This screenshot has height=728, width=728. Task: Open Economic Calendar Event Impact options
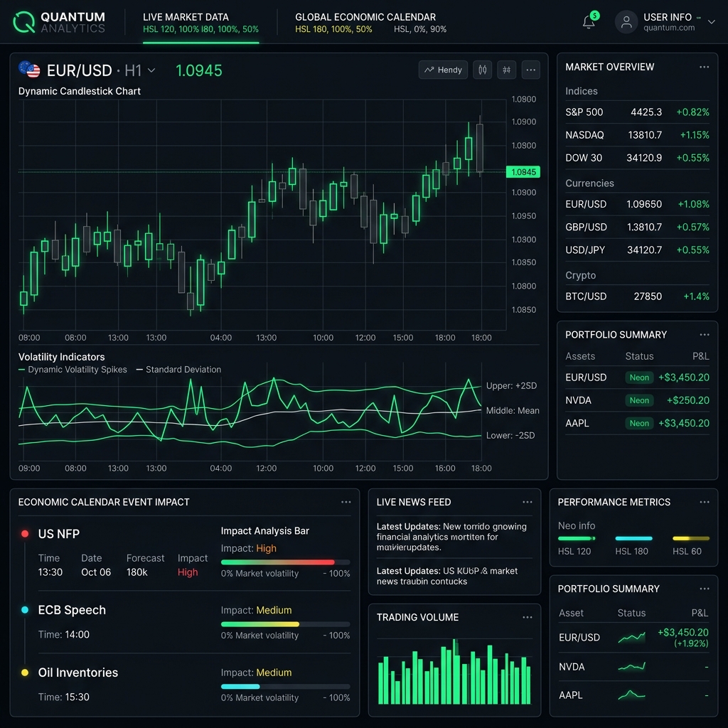pyautogui.click(x=346, y=502)
